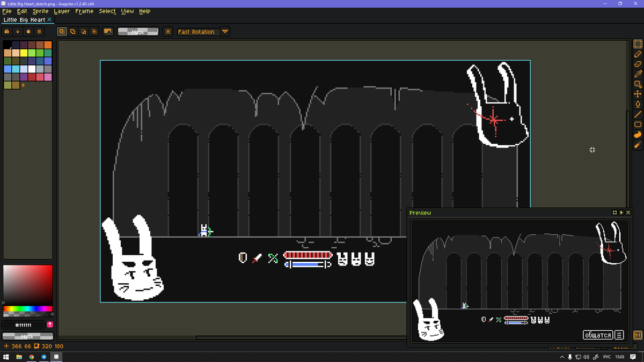Open the Frame menu
The height and width of the screenshot is (362, 644).
[84, 11]
